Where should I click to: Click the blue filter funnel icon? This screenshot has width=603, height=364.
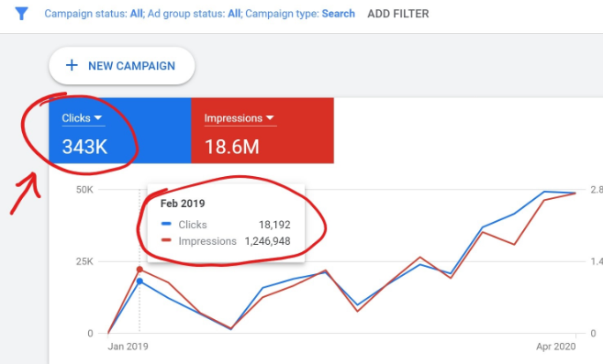21,14
